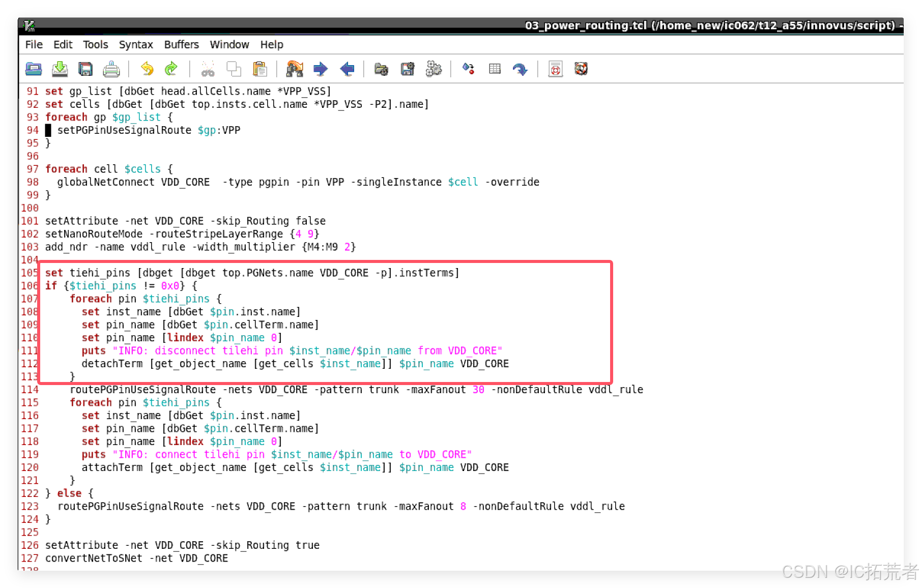Click the cursor block on line 94

[x=48, y=130]
